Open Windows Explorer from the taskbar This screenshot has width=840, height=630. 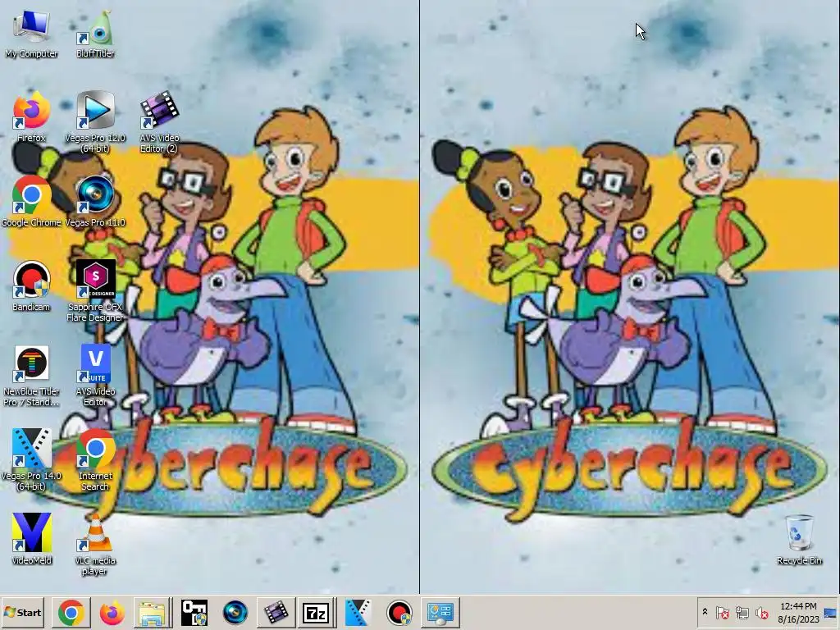click(x=153, y=612)
